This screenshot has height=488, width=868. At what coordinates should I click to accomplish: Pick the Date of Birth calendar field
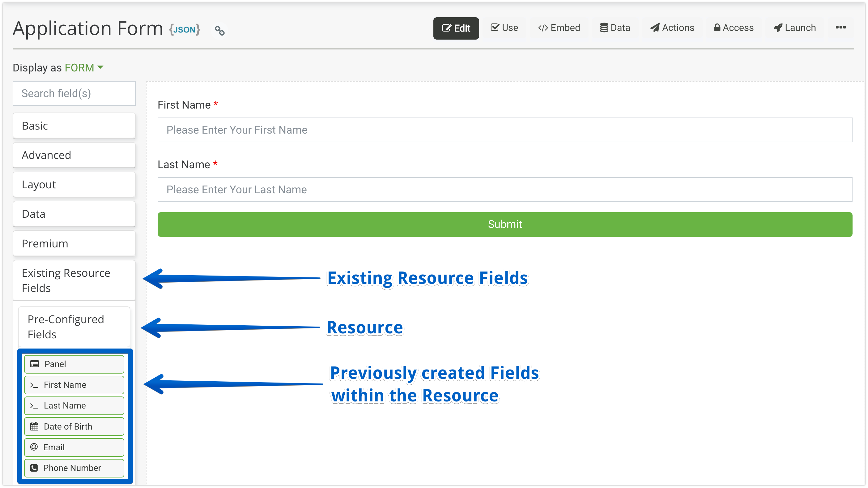coord(74,426)
